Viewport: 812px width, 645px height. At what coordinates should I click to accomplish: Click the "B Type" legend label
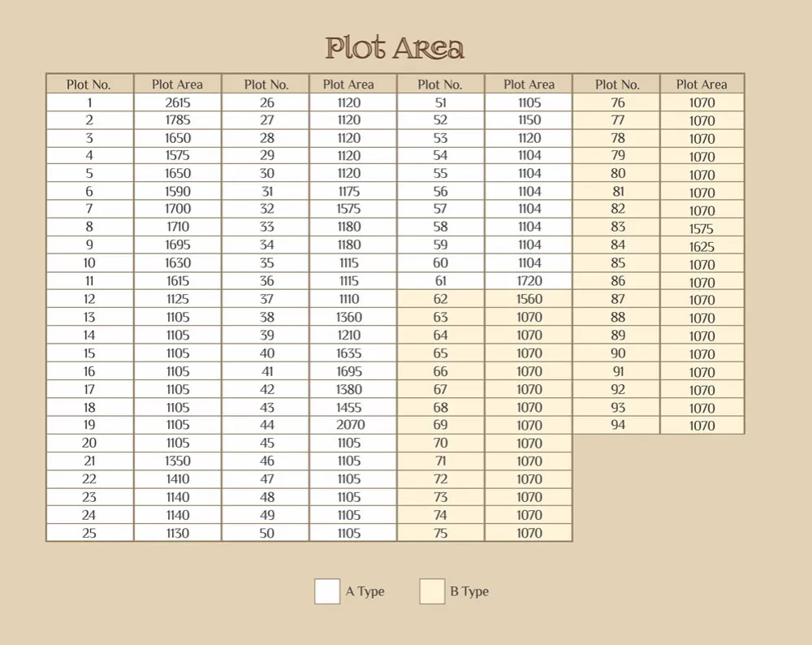(x=469, y=591)
